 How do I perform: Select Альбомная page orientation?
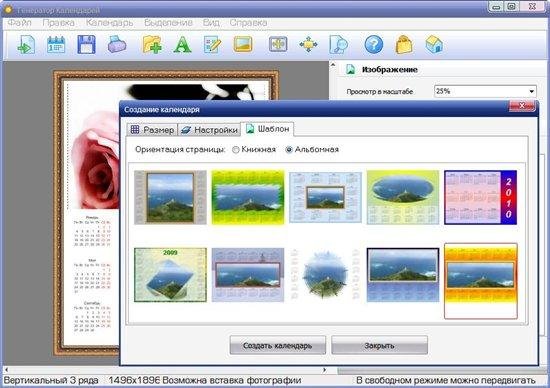(289, 150)
